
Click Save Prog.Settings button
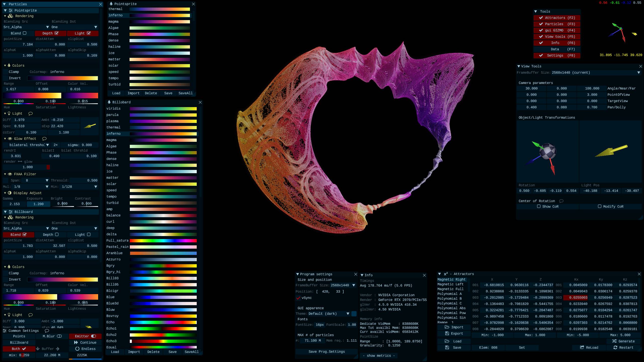326,351
